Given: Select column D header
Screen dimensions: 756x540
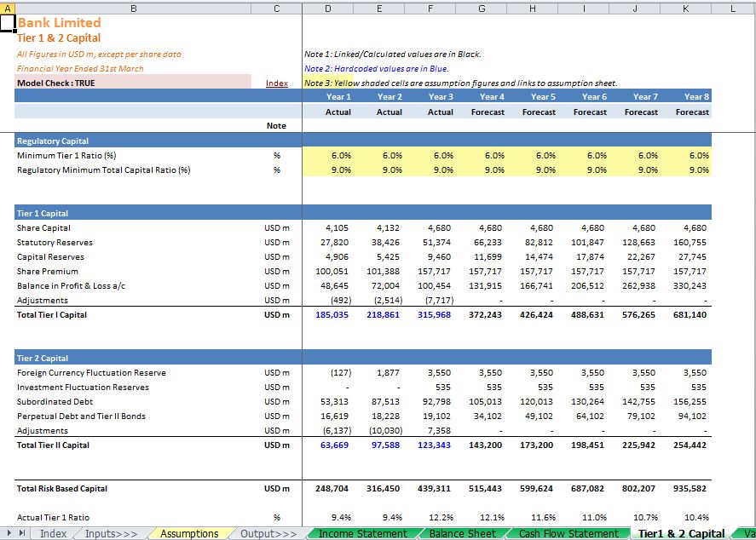Looking at the screenshot, I should (x=328, y=9).
